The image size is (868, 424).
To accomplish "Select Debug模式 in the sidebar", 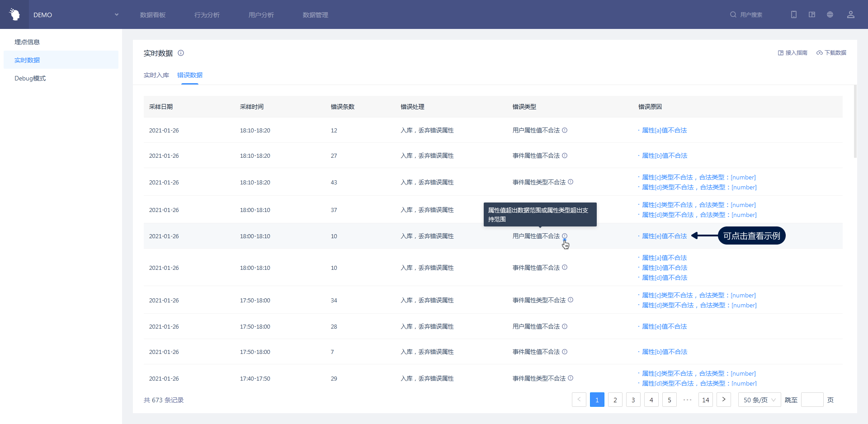I will [30, 78].
